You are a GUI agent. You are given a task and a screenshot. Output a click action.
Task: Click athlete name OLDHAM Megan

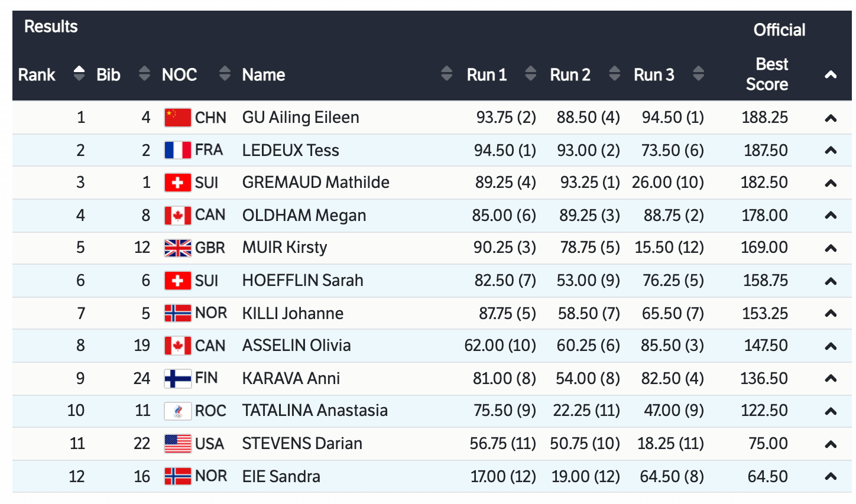click(304, 216)
